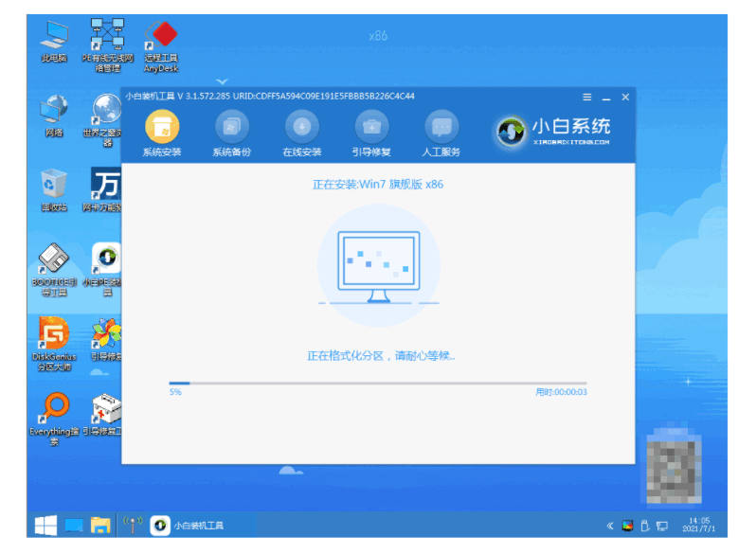Viewport: 756px width, 554px height.
Task: Open PE有线无线网络管理 desktop icon
Action: [107, 45]
